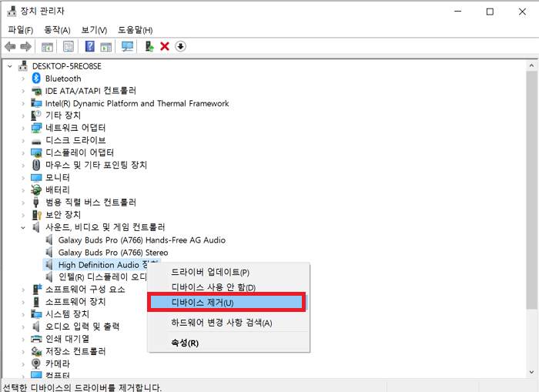
Task: Click the mouse icon next to 마우스 및 기타 포인팅 장치
Action: 36,165
